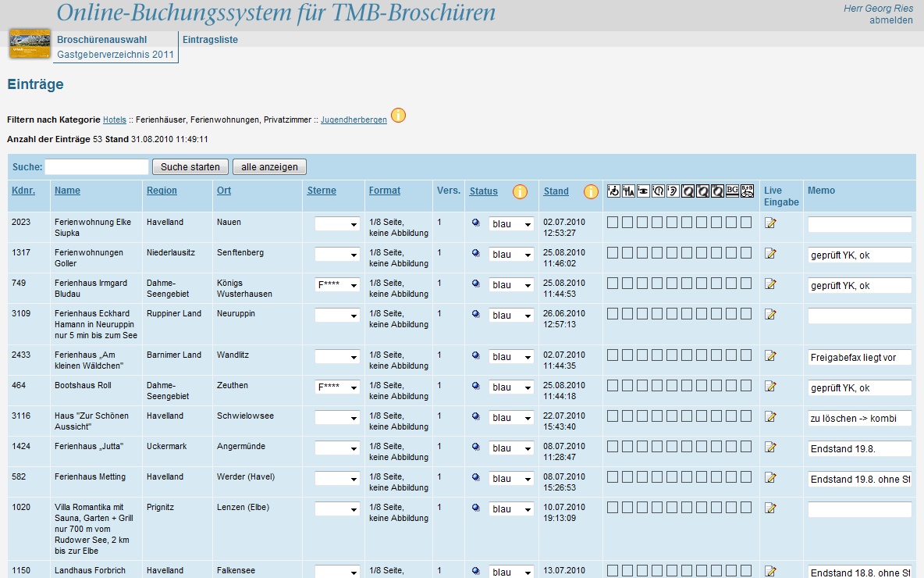Click the info icon beside the Jugendherbergen filter

point(398,116)
